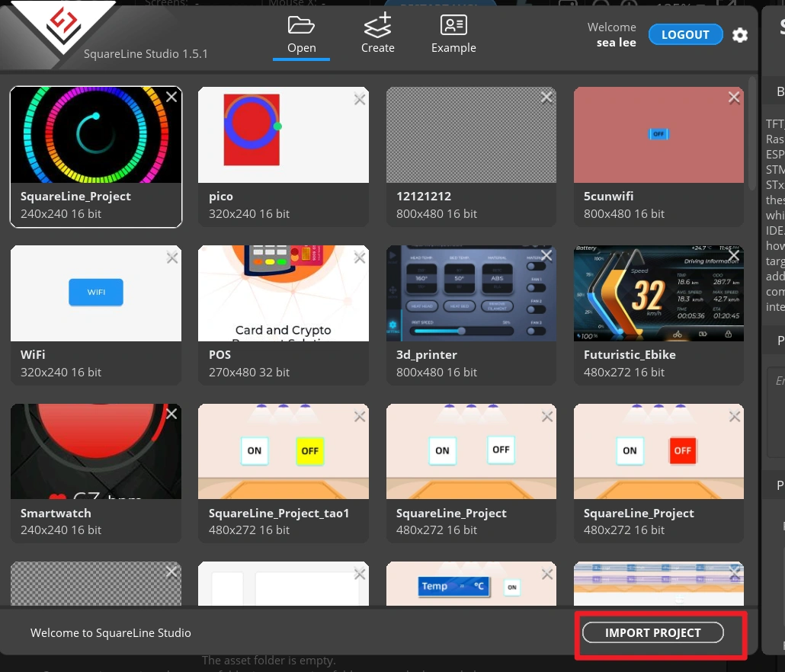Click the Open folder icon
This screenshot has height=672, width=785.
point(302,25)
